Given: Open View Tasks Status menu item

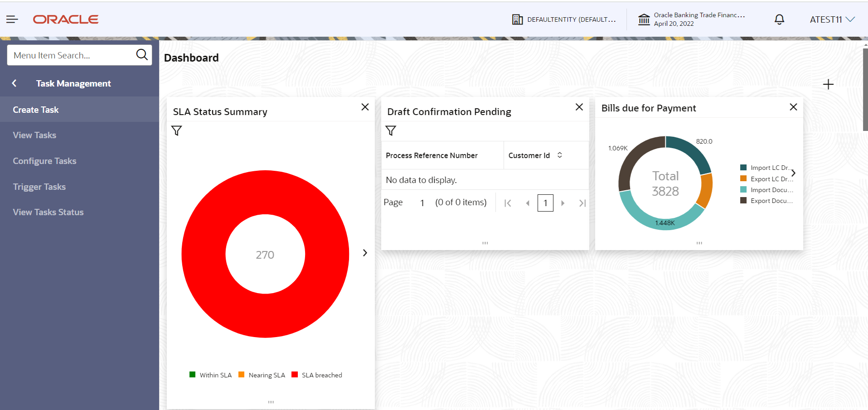Looking at the screenshot, I should tap(79, 212).
